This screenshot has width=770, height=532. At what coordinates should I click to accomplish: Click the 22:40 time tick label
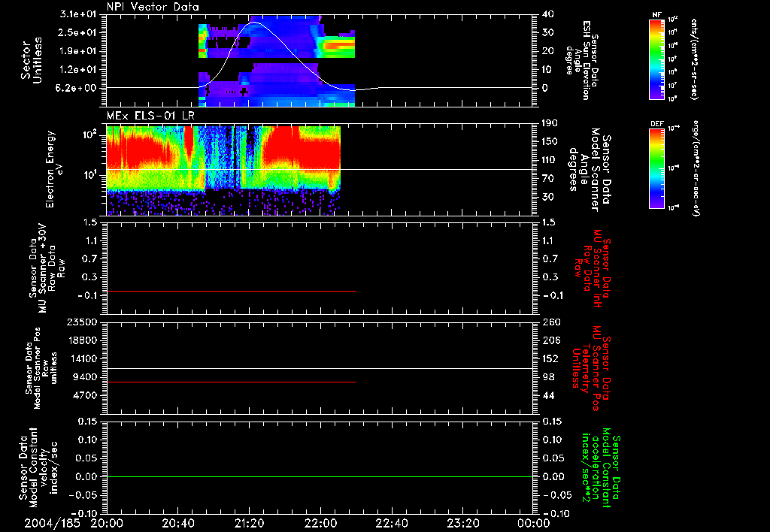[x=391, y=523]
